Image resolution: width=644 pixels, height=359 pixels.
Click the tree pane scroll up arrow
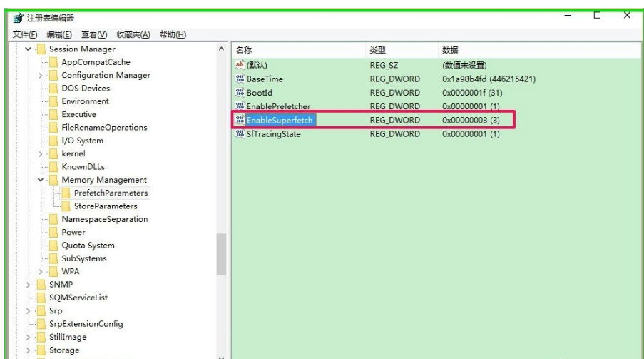221,49
